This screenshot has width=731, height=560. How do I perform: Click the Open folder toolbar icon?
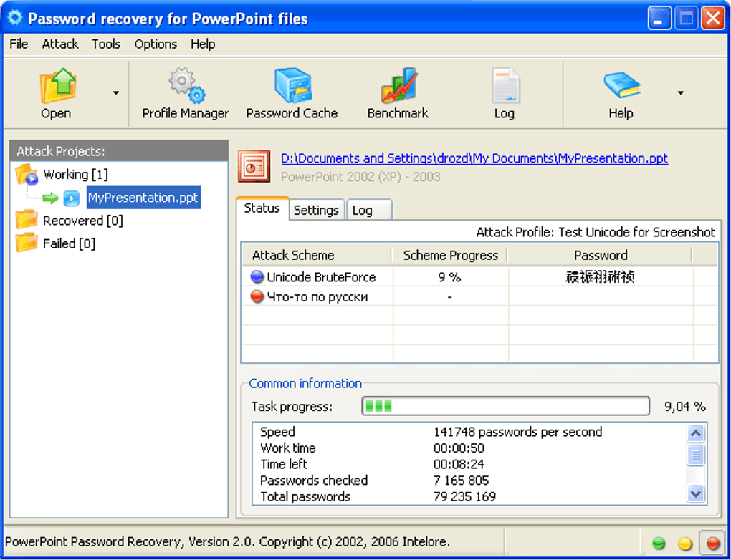(x=58, y=86)
